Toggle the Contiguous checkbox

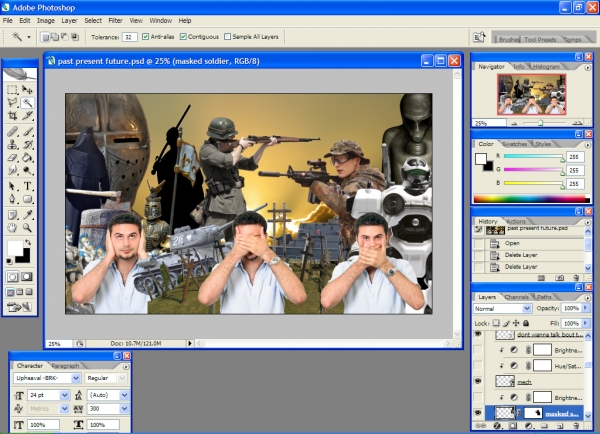pyautogui.click(x=183, y=37)
